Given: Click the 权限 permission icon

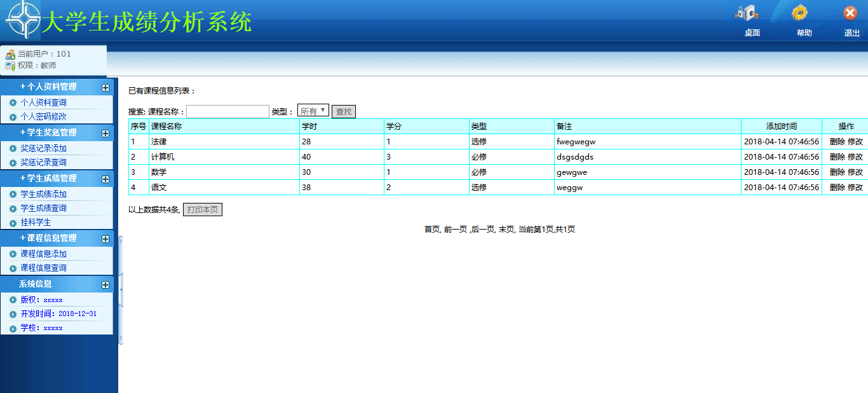Looking at the screenshot, I should (10, 65).
